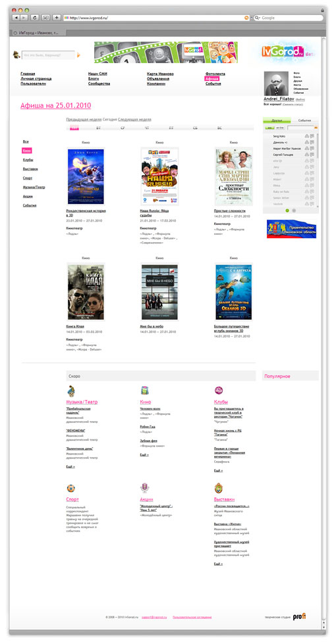
Task: Click the Спорт ball icon
Action: [x=70, y=488]
